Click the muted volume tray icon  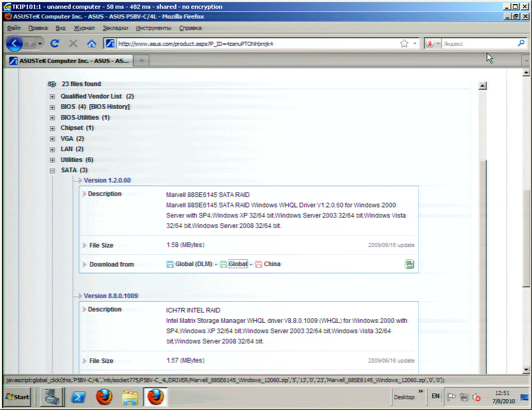[476, 397]
